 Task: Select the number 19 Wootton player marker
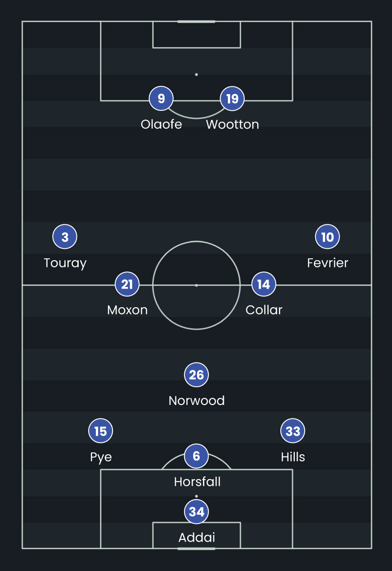(x=232, y=99)
